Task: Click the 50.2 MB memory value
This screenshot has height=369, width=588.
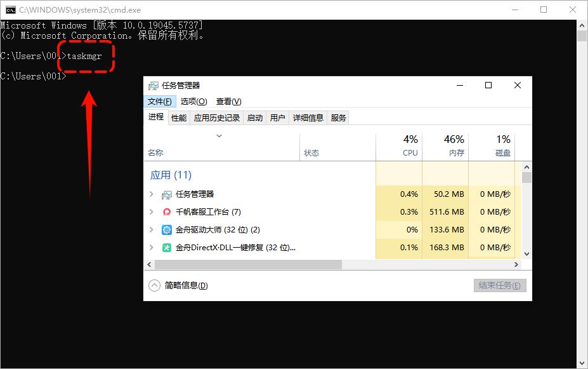Action: (449, 194)
